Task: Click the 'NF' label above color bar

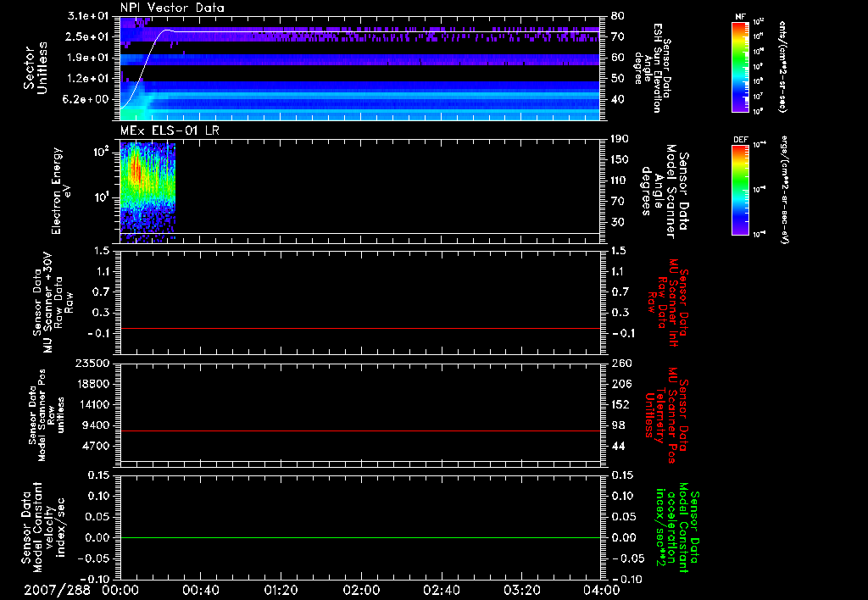Action: tap(740, 17)
